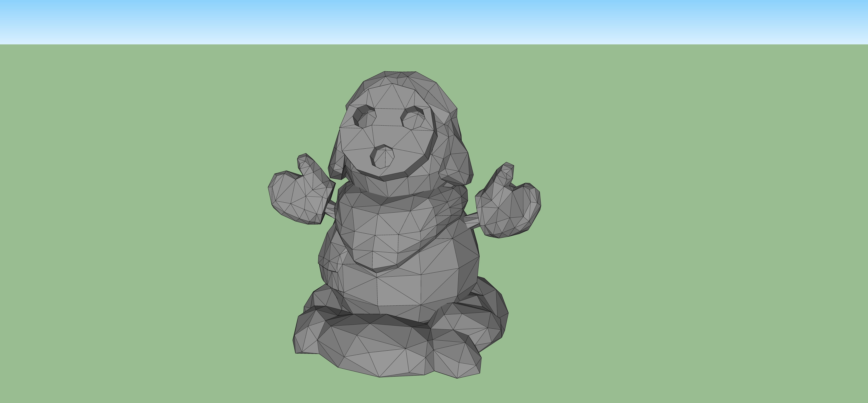Select the right mitten palm

(x=509, y=211)
